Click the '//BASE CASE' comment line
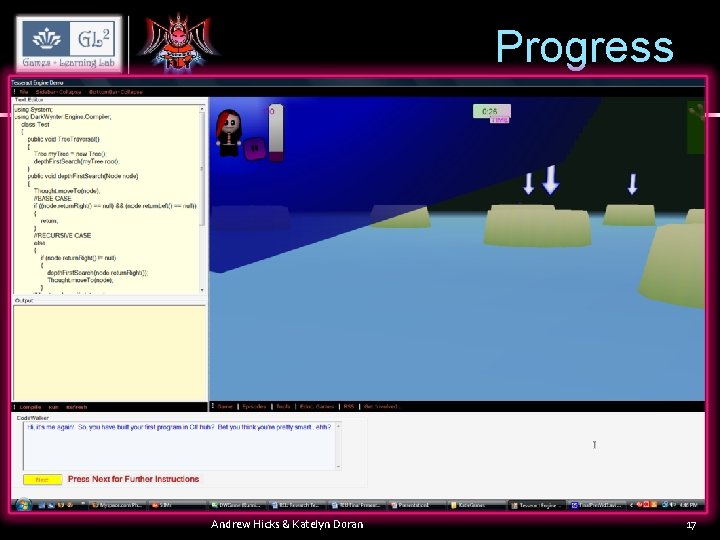 click(53, 198)
